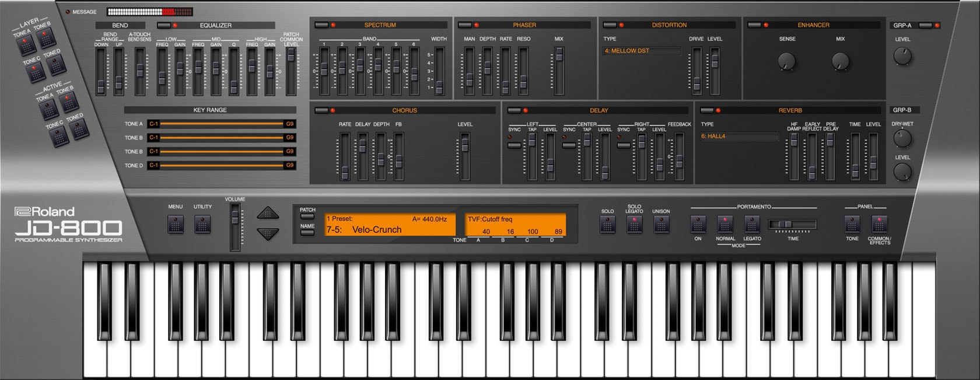Viewport: 980px width, 380px height.
Task: Click the patch down arrow button
Action: pyautogui.click(x=268, y=234)
